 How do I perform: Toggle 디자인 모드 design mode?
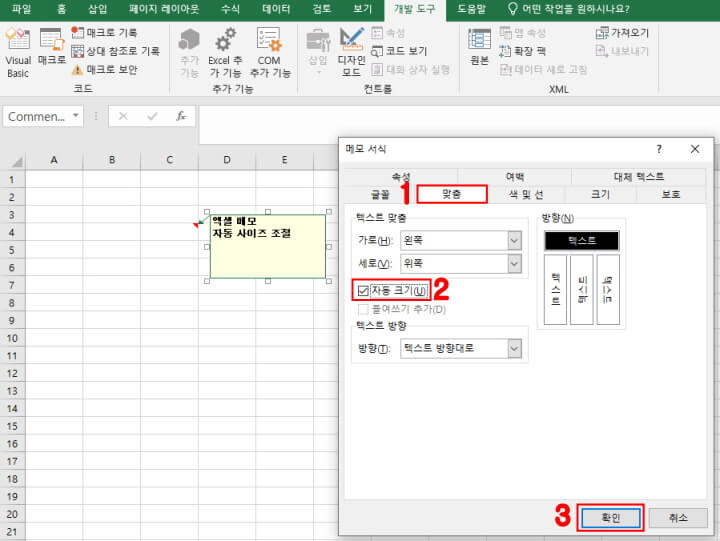351,52
